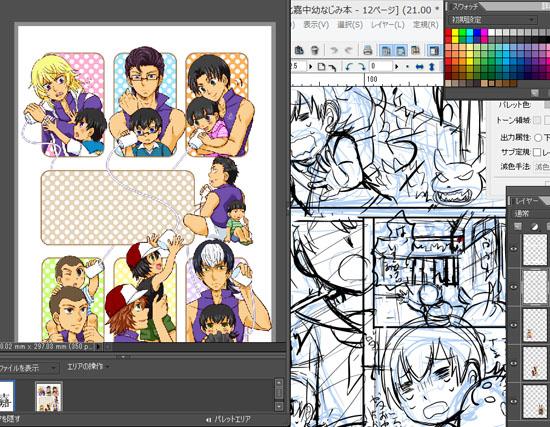The image size is (550, 427).
Task: Click the small dot reset rotation icon
Action: pyautogui.click(x=407, y=67)
